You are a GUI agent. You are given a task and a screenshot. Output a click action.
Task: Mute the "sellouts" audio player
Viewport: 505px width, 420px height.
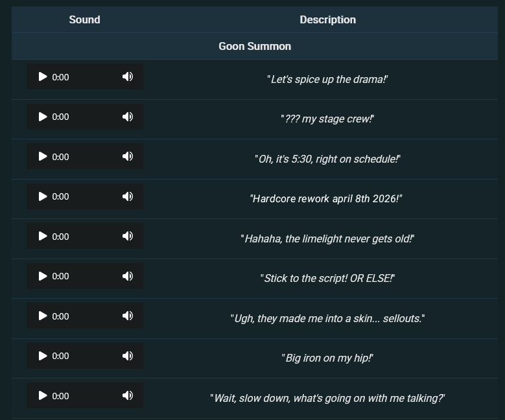[128, 316]
